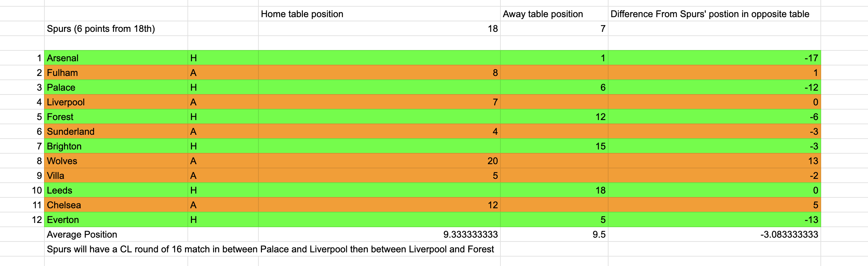
Task: Click the note about CL round of 16
Action: pos(270,249)
